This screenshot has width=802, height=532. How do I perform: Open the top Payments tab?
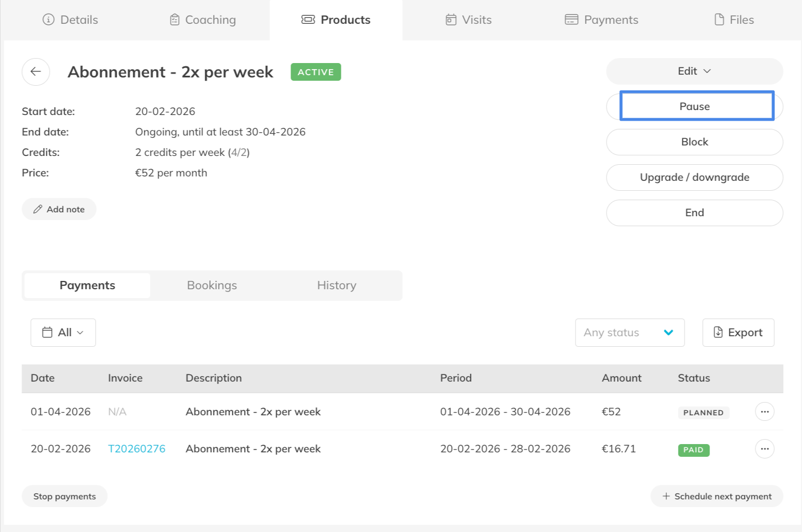(601, 20)
